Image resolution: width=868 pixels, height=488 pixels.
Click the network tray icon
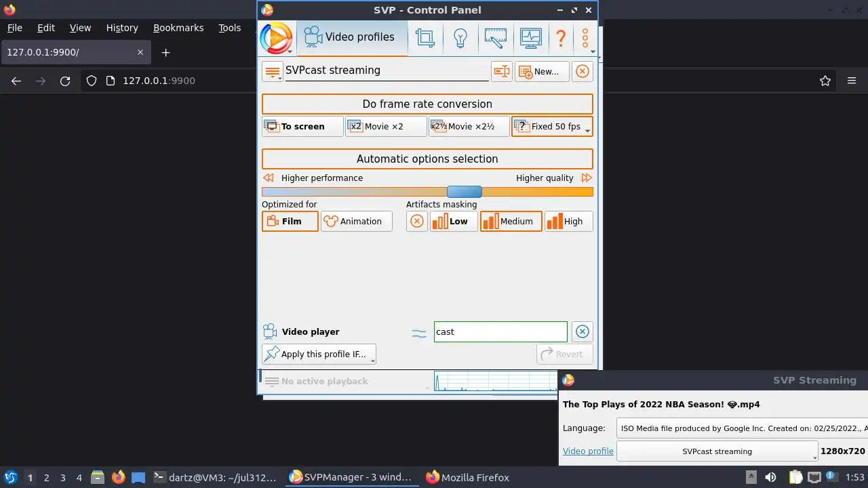point(814,477)
